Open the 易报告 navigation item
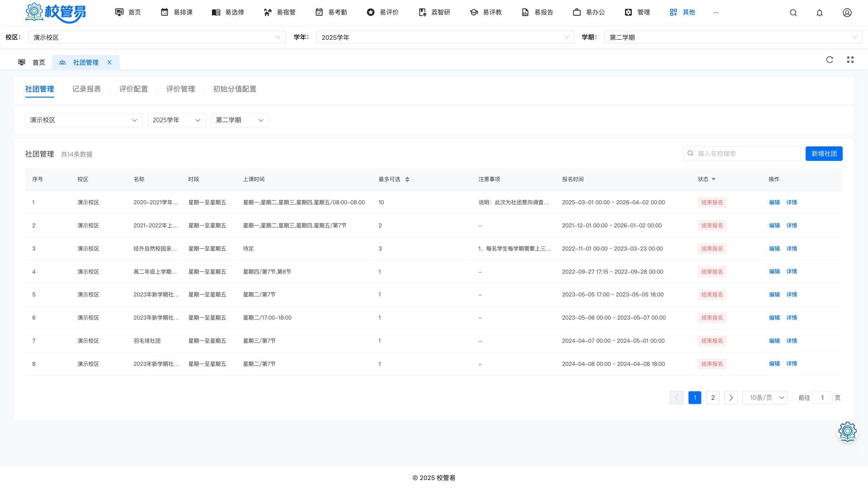 coord(537,12)
